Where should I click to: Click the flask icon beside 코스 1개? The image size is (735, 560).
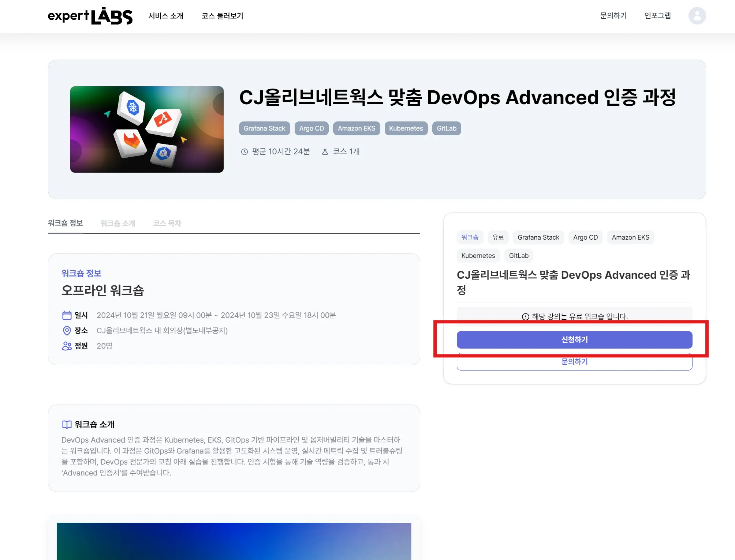click(x=325, y=152)
